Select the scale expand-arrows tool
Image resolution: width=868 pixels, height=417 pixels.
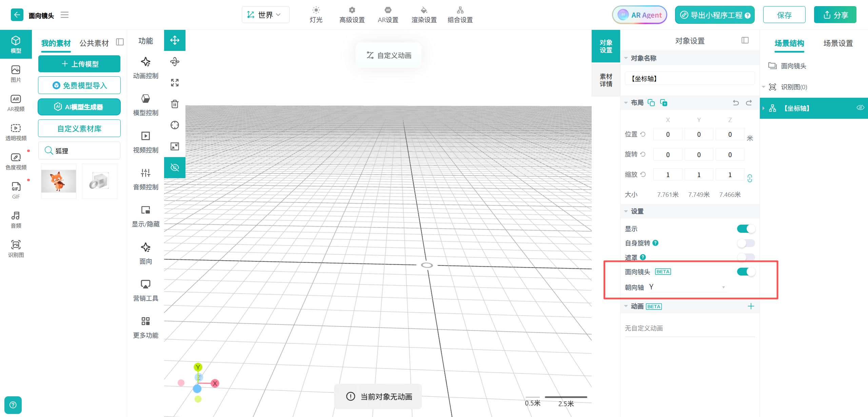[x=175, y=82]
